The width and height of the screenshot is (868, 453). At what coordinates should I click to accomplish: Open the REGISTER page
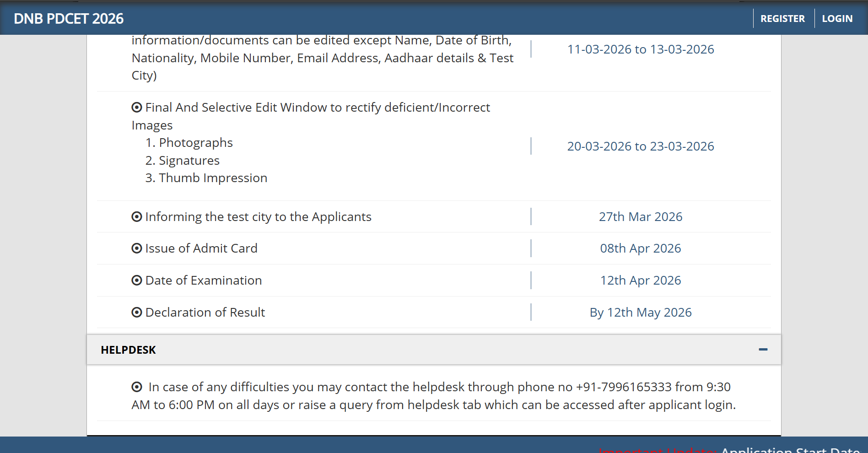tap(782, 19)
